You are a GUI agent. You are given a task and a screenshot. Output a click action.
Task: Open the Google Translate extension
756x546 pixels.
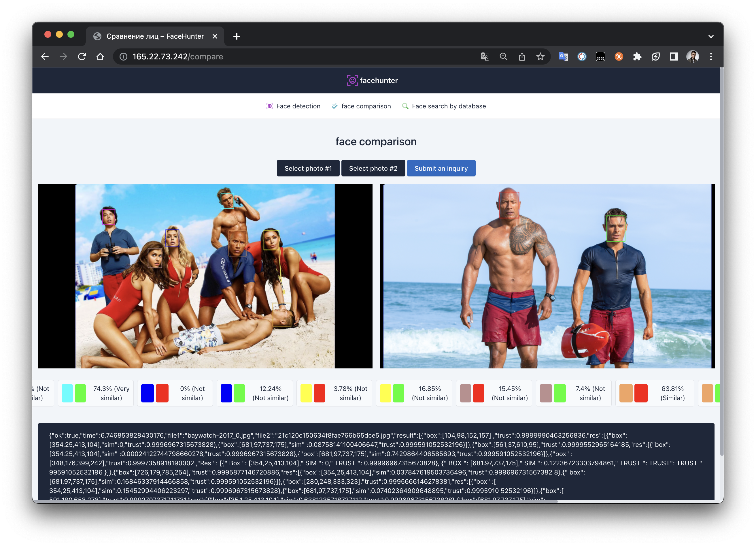pyautogui.click(x=563, y=57)
